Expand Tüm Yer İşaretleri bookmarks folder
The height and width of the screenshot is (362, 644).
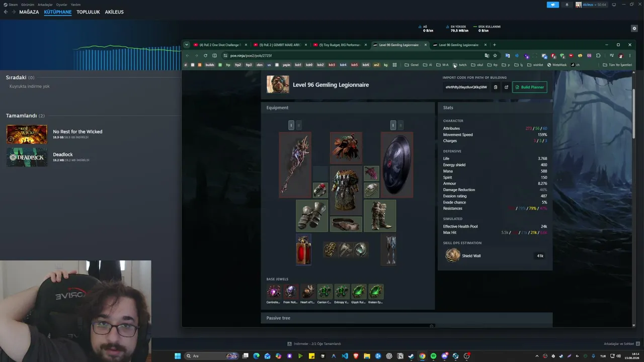click(617, 65)
